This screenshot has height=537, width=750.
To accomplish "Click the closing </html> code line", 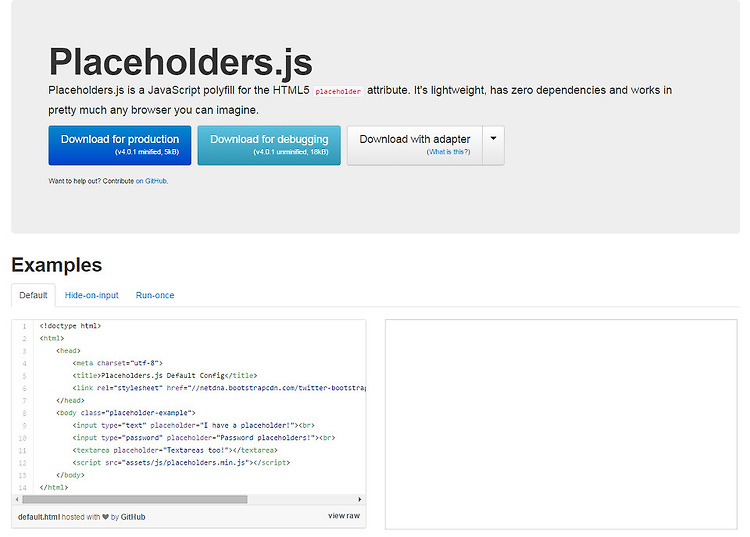I will 54,487.
